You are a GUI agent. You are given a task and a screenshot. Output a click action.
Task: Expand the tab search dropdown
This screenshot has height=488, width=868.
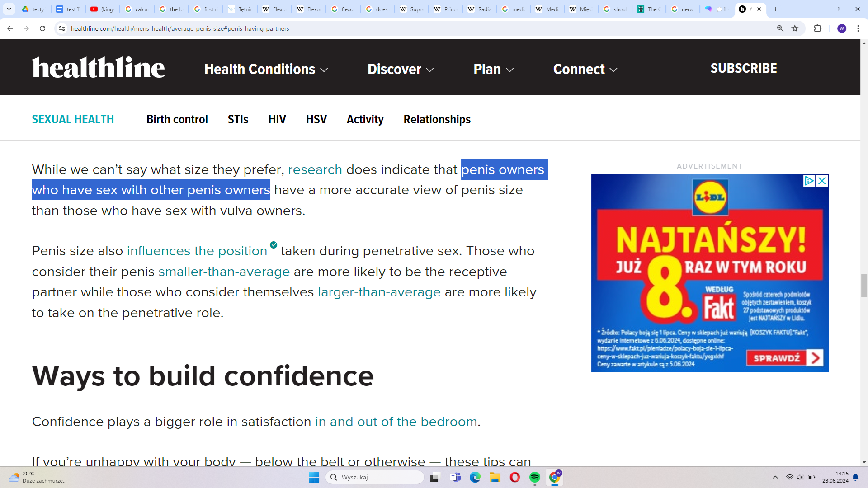point(9,9)
